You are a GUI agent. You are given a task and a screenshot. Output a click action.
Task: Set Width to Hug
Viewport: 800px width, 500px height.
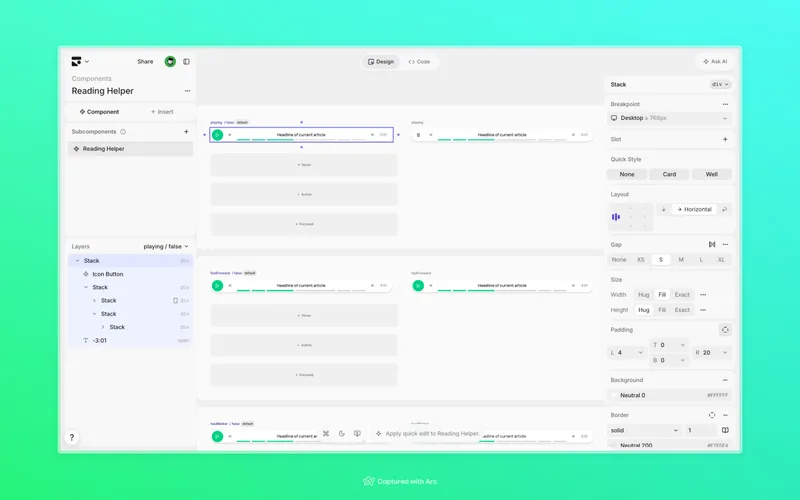[644, 295]
